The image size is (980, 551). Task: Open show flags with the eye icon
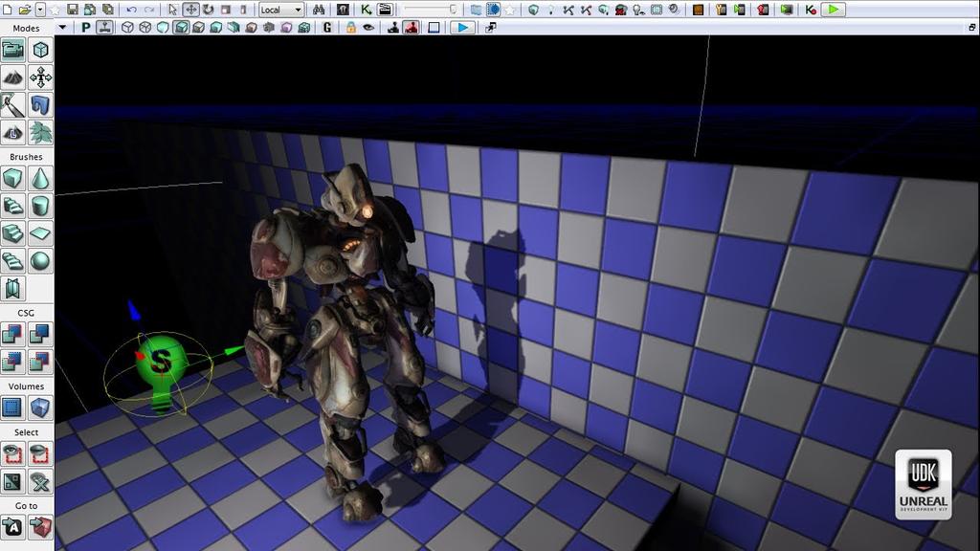368,28
